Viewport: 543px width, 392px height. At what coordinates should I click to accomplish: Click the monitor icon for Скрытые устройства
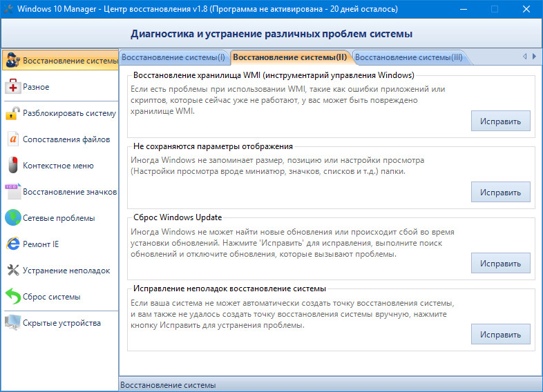point(13,322)
